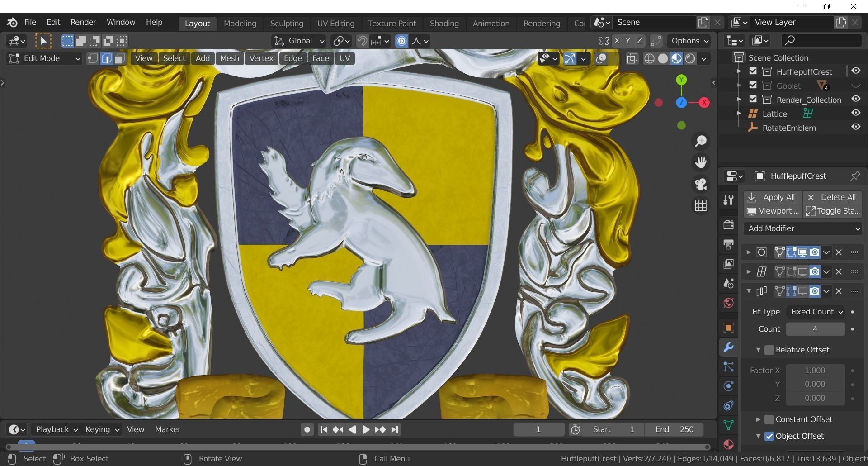
Task: Open Add Modifier dropdown
Action: tap(803, 228)
